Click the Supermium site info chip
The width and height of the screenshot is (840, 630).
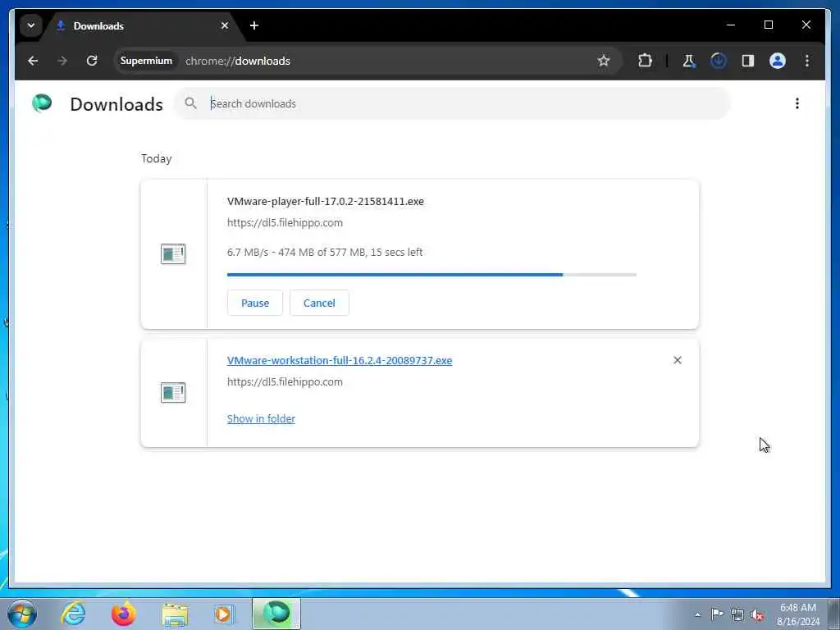click(146, 61)
